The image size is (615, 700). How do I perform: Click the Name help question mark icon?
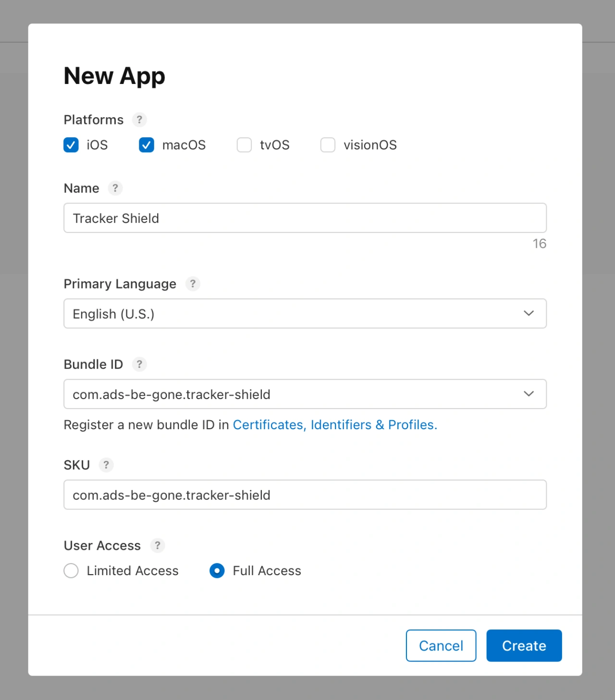pyautogui.click(x=115, y=188)
